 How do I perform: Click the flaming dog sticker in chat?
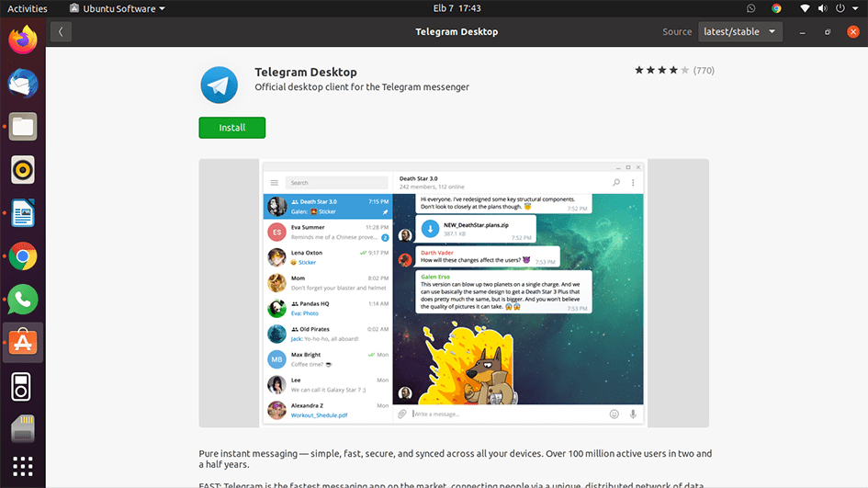(x=470, y=365)
